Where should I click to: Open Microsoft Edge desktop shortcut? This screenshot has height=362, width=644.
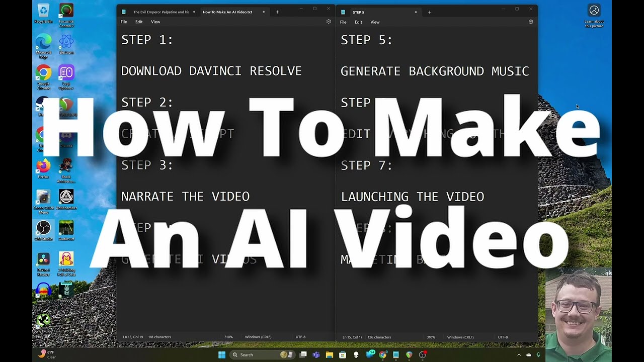click(43, 46)
